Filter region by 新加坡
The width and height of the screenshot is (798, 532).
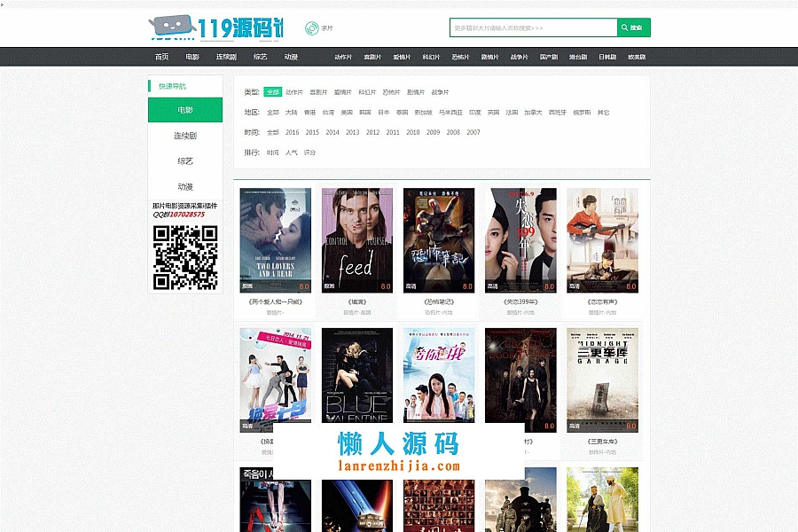coord(424,113)
